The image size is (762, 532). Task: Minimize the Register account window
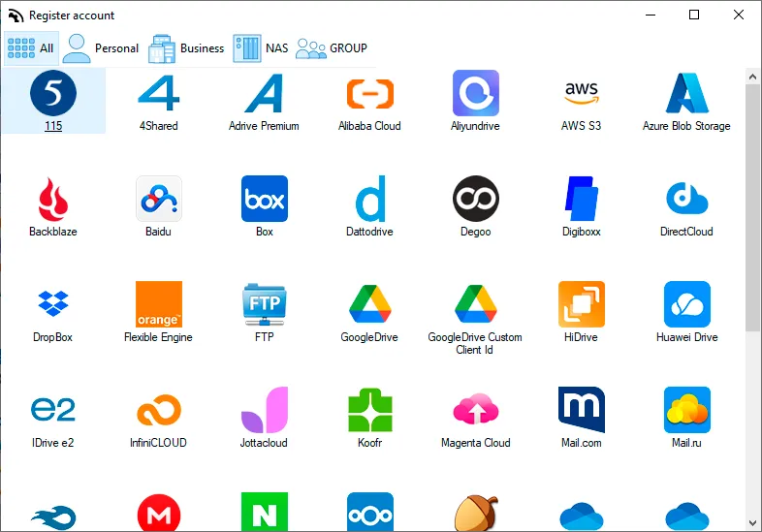click(651, 16)
